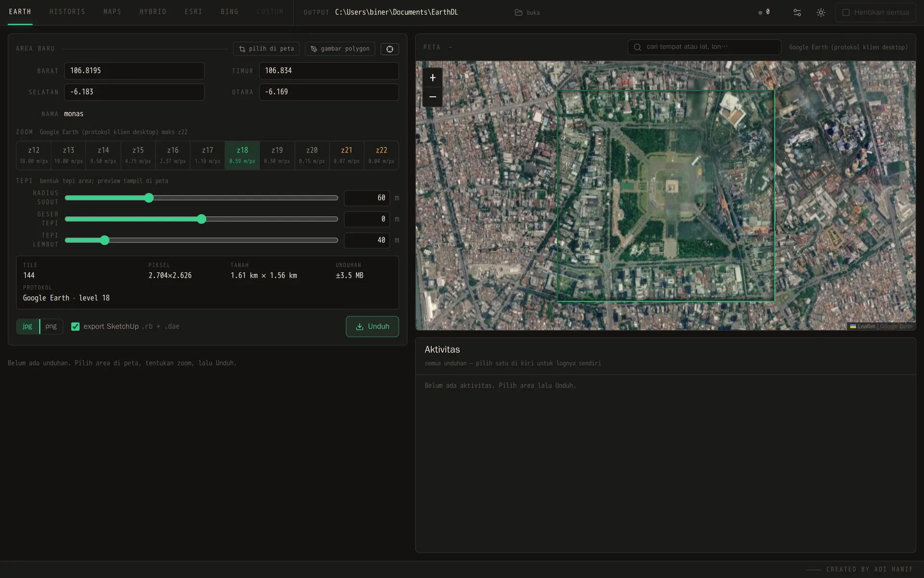924x578 pixels.
Task: Click the ground size 1.61 km × 1.56 km
Action: tap(264, 276)
